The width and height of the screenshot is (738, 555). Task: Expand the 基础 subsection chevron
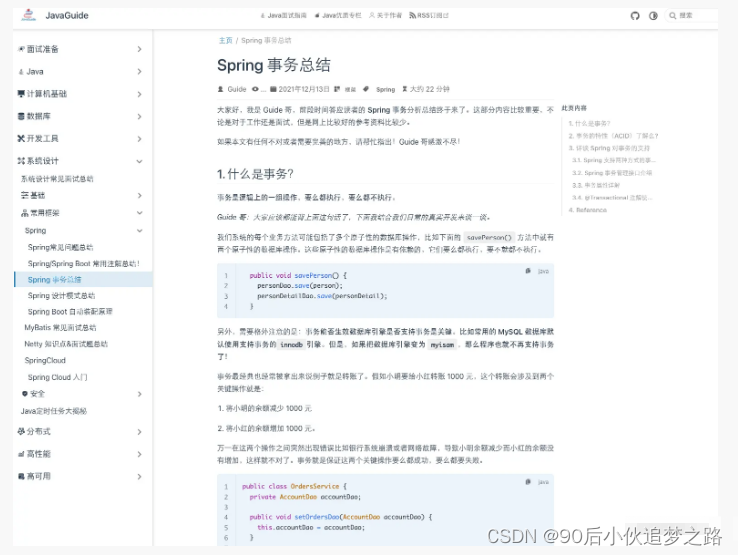139,195
